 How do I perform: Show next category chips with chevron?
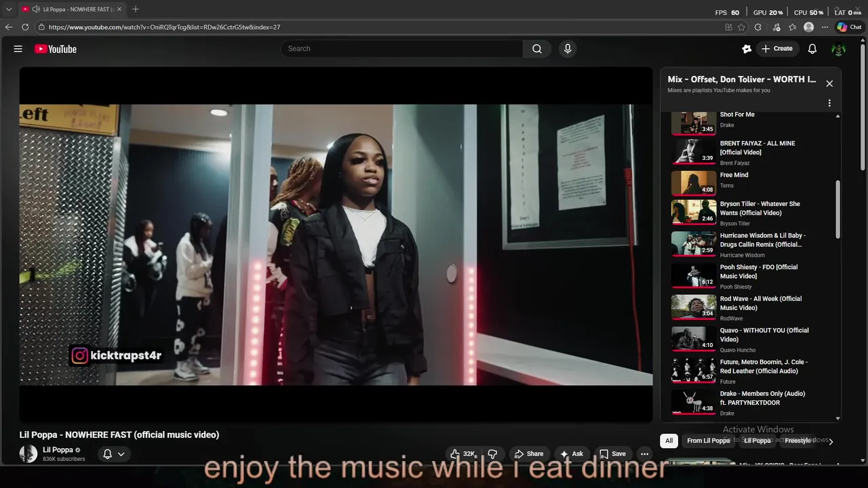(x=831, y=441)
